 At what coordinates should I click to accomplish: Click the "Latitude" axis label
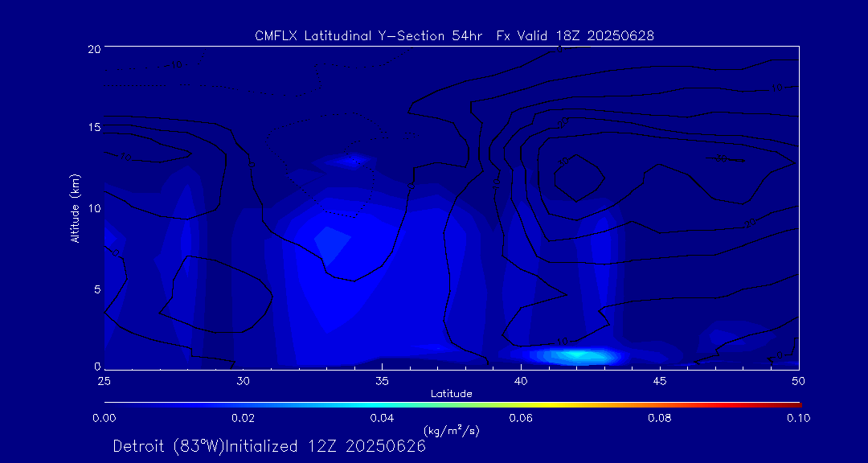tap(452, 394)
